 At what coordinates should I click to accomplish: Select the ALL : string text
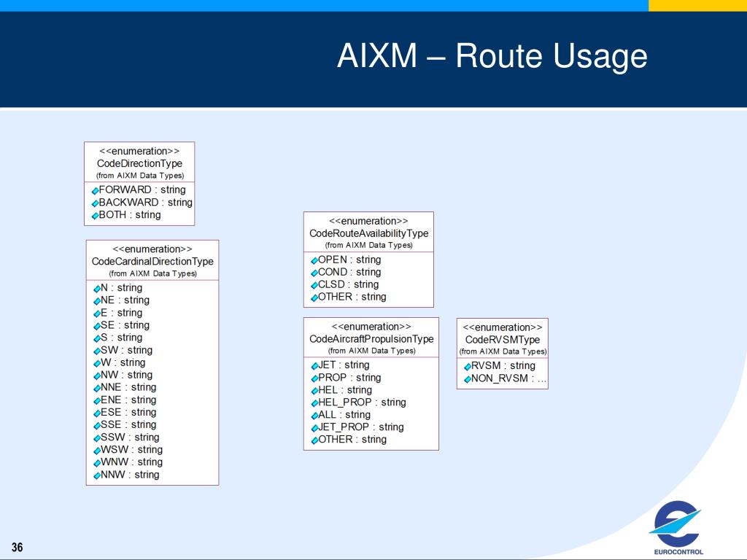(x=344, y=415)
